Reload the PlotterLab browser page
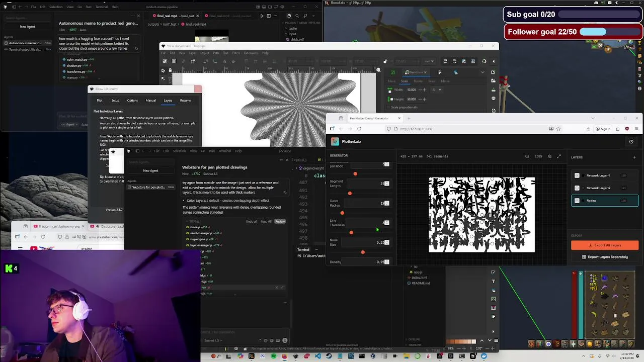Viewport: 644px width, 362px height. (x=359, y=129)
